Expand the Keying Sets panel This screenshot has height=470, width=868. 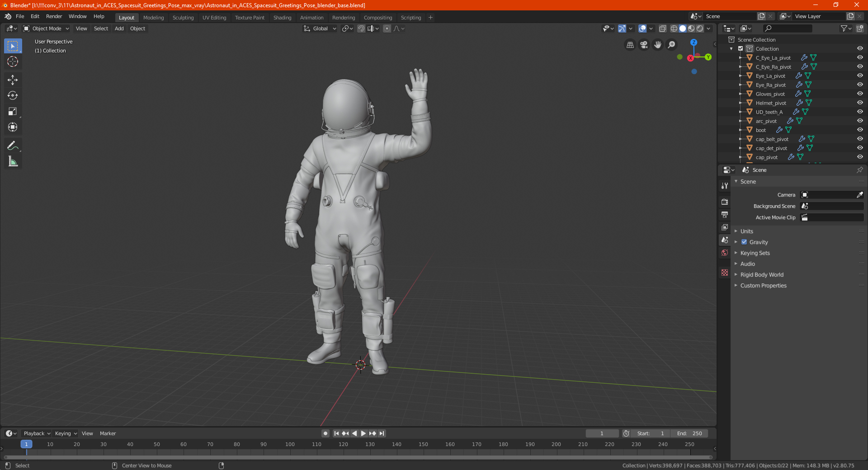point(755,253)
